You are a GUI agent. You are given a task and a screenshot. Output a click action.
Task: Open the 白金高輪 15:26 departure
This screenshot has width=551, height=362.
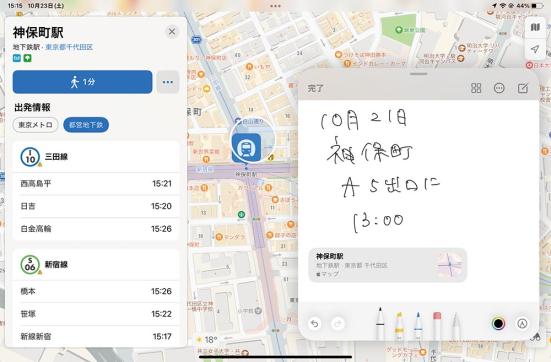click(96, 229)
